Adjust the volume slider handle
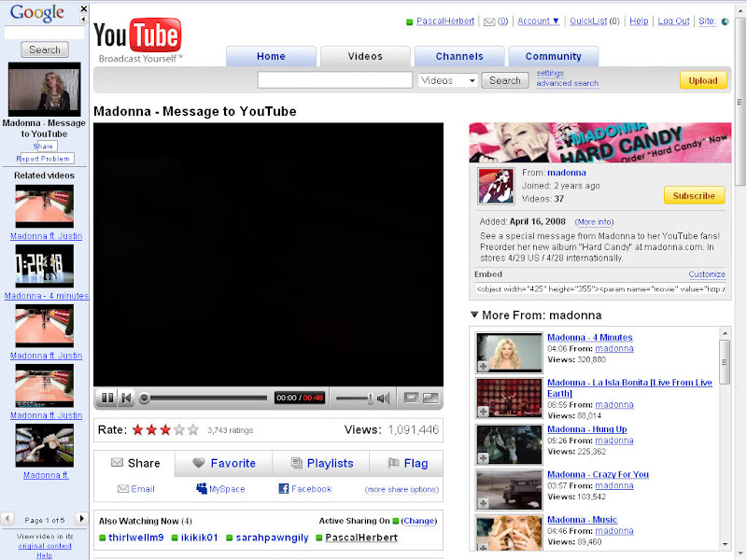Image resolution: width=747 pixels, height=560 pixels. [x=370, y=399]
